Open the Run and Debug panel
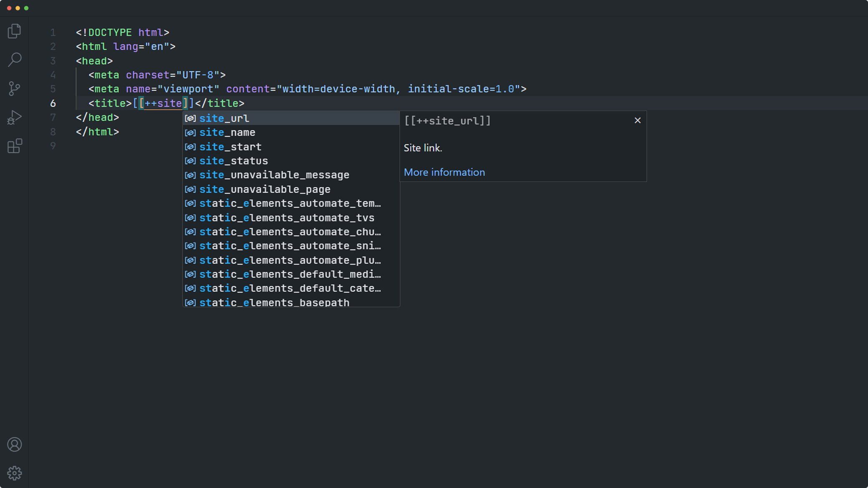 click(14, 117)
